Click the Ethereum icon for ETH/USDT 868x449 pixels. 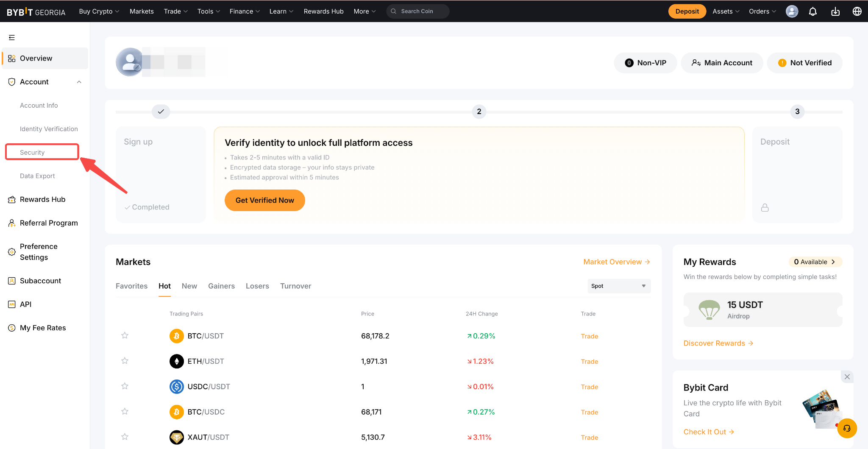176,361
